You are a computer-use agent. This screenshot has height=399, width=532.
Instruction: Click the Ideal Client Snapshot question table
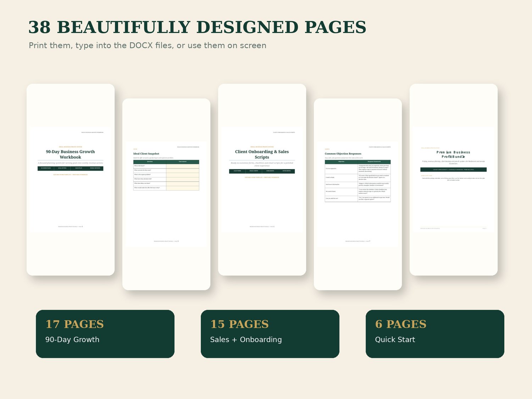coord(166,175)
